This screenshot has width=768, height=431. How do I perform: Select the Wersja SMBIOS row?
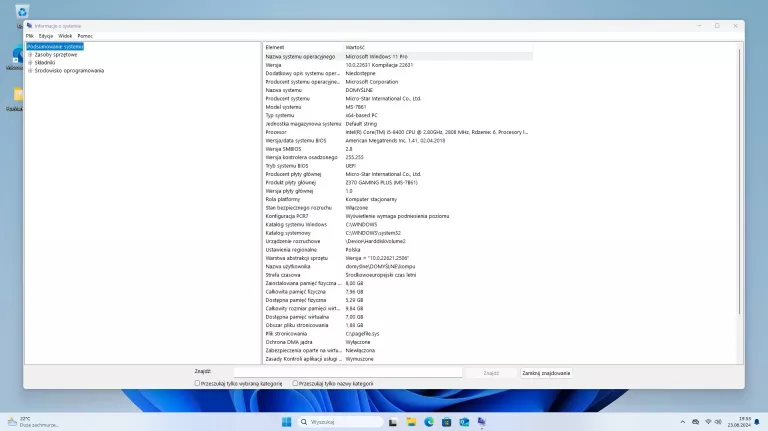click(x=398, y=149)
